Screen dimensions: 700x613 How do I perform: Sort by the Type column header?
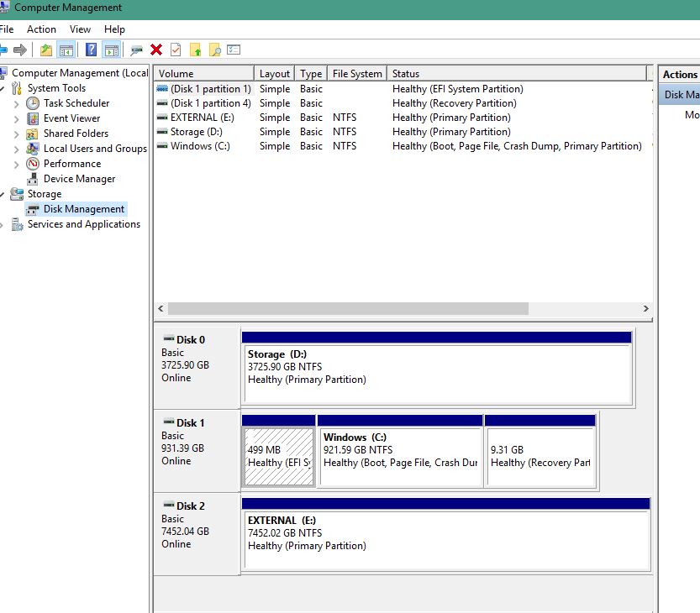311,74
